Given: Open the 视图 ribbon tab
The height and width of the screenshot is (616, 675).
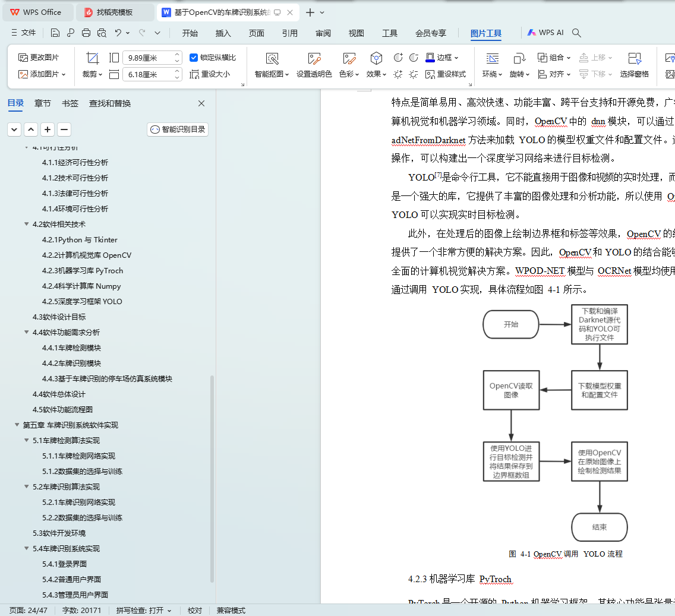Looking at the screenshot, I should point(356,33).
